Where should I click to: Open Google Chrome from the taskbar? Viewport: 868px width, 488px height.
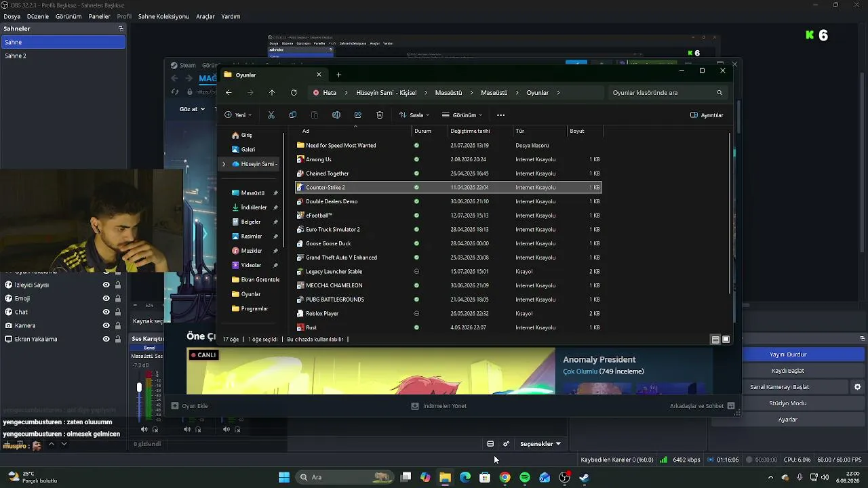[505, 477]
